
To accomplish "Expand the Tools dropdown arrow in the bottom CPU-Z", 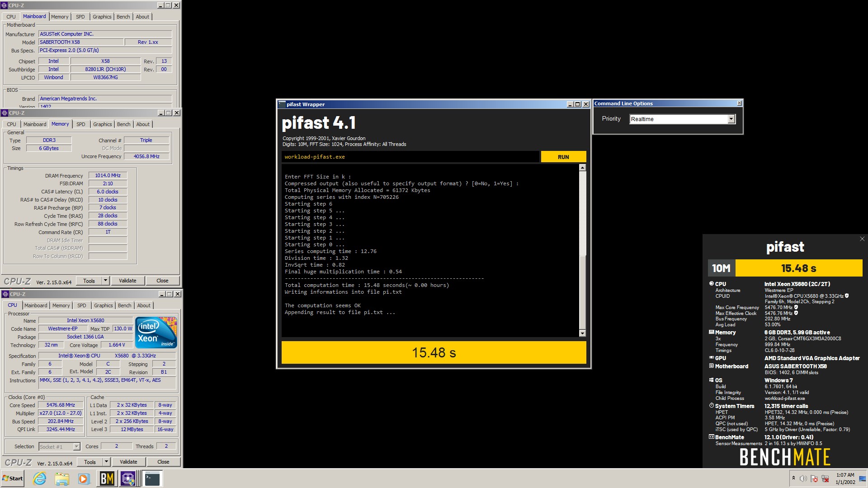I will pyautogui.click(x=107, y=462).
